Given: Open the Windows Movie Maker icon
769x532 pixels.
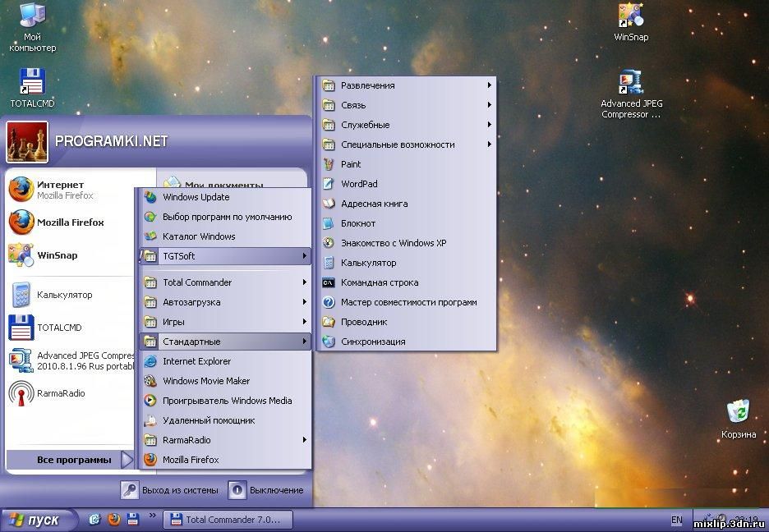Looking at the screenshot, I should 150,381.
